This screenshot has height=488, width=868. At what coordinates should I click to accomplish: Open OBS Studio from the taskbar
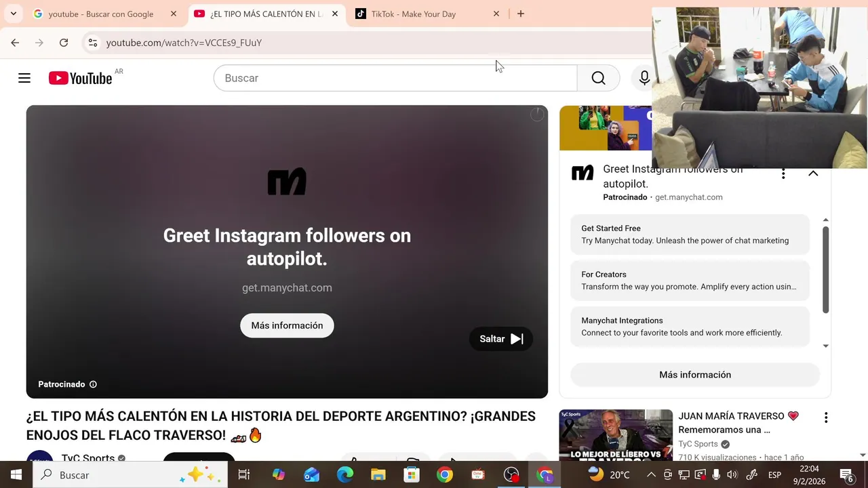[x=511, y=475]
